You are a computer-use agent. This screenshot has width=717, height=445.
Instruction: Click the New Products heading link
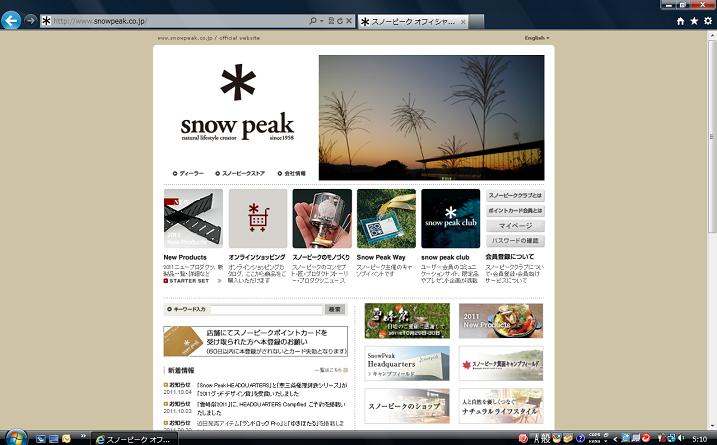[x=185, y=257]
